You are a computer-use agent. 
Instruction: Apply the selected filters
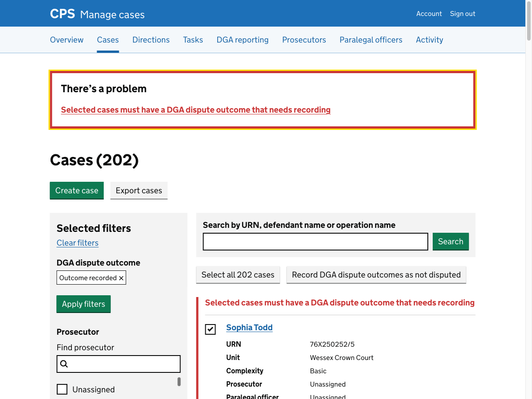tap(83, 304)
